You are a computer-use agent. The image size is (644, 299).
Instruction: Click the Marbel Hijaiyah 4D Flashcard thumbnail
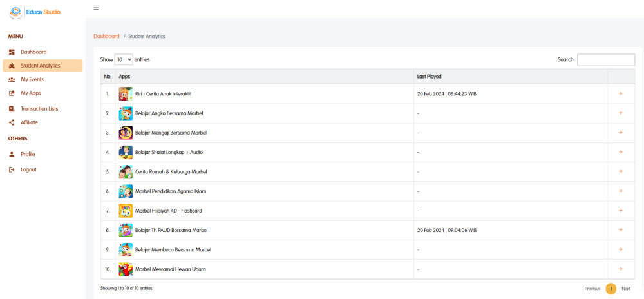pos(126,211)
